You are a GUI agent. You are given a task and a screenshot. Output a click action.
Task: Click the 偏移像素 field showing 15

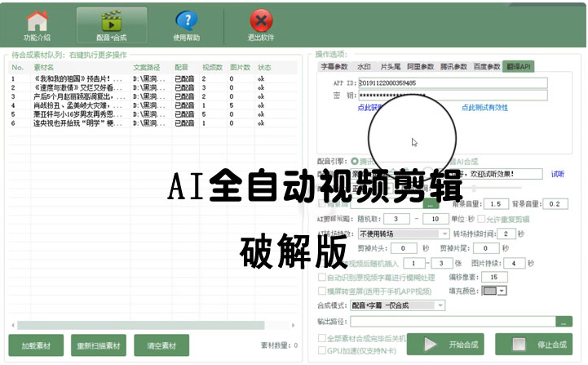(x=494, y=277)
